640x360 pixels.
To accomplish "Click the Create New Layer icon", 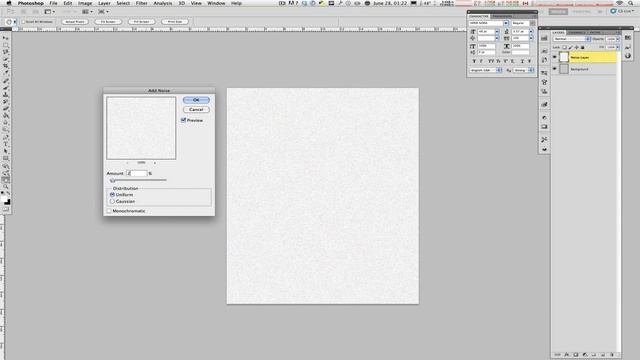I will coord(602,355).
